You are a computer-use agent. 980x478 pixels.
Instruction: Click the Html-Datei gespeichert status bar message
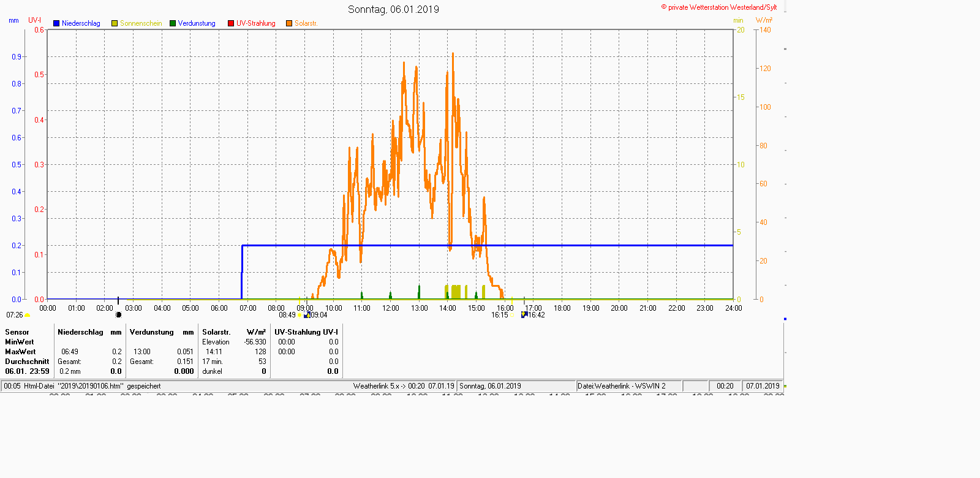coord(82,386)
